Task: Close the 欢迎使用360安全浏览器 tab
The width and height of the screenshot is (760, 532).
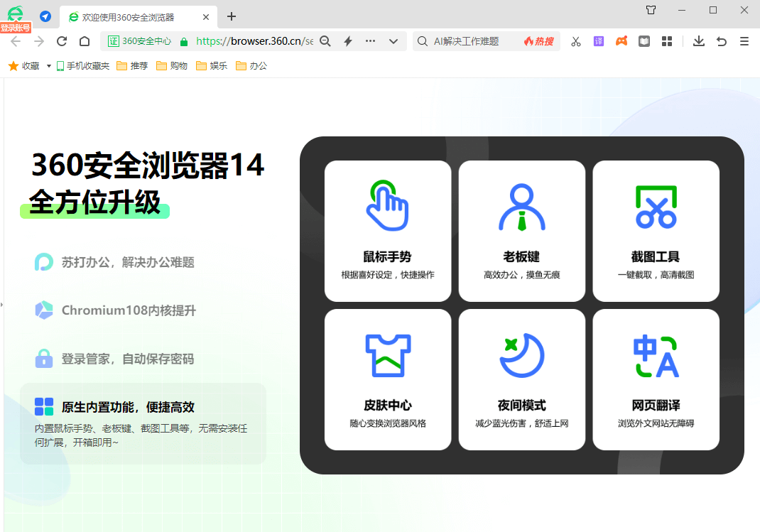Action: [x=206, y=17]
